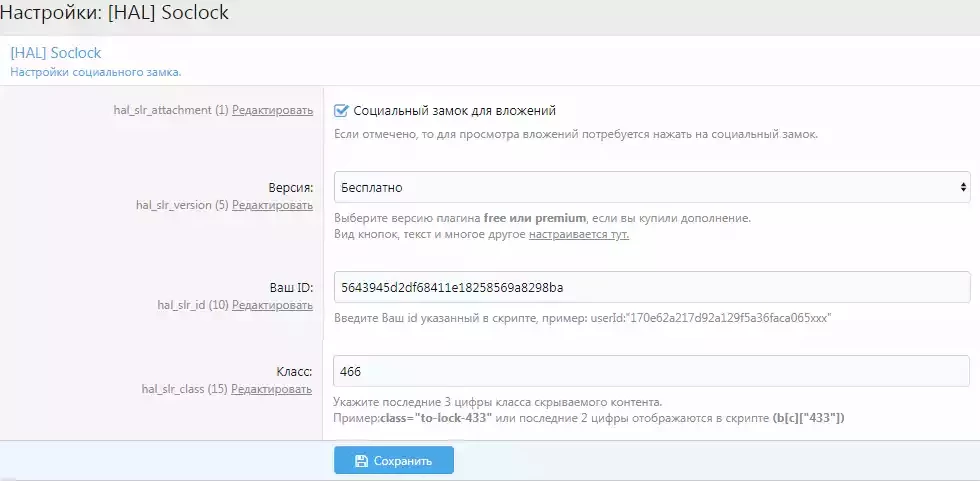Click the floppy disk icon in Сохранить
Screen dimensions: 980x481
[361, 461]
